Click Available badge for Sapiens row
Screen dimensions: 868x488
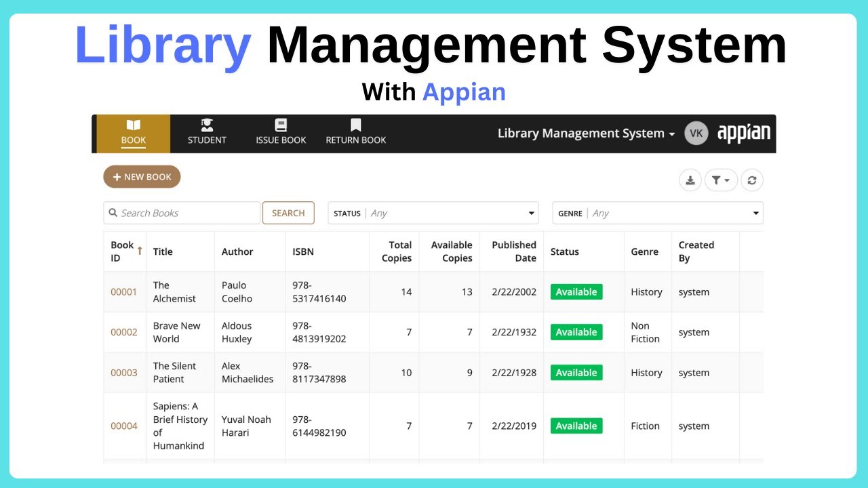(576, 426)
